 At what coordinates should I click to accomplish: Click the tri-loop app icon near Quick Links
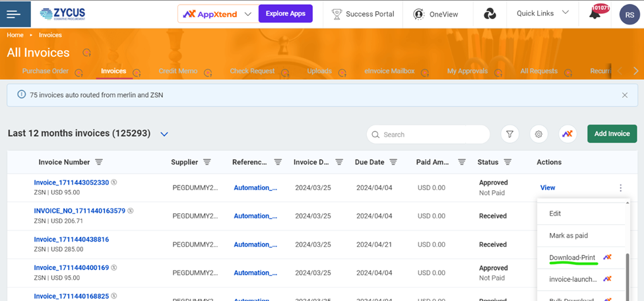coord(490,14)
